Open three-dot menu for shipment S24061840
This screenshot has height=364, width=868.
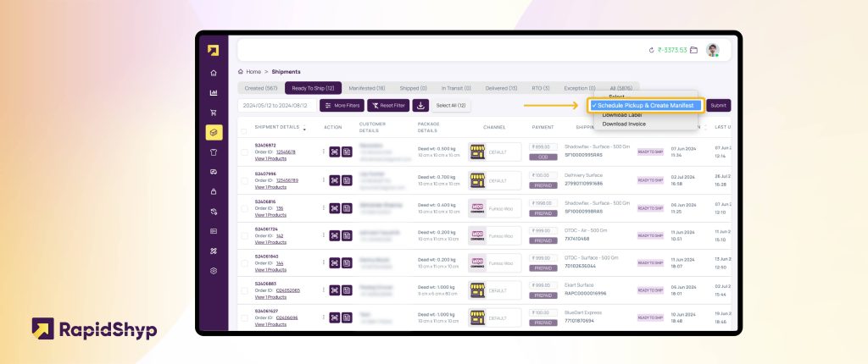pyautogui.click(x=324, y=262)
